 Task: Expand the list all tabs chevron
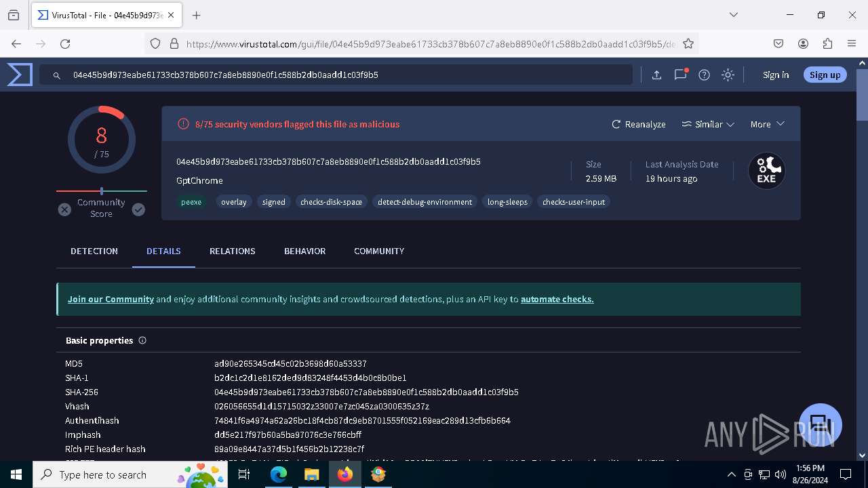point(733,15)
